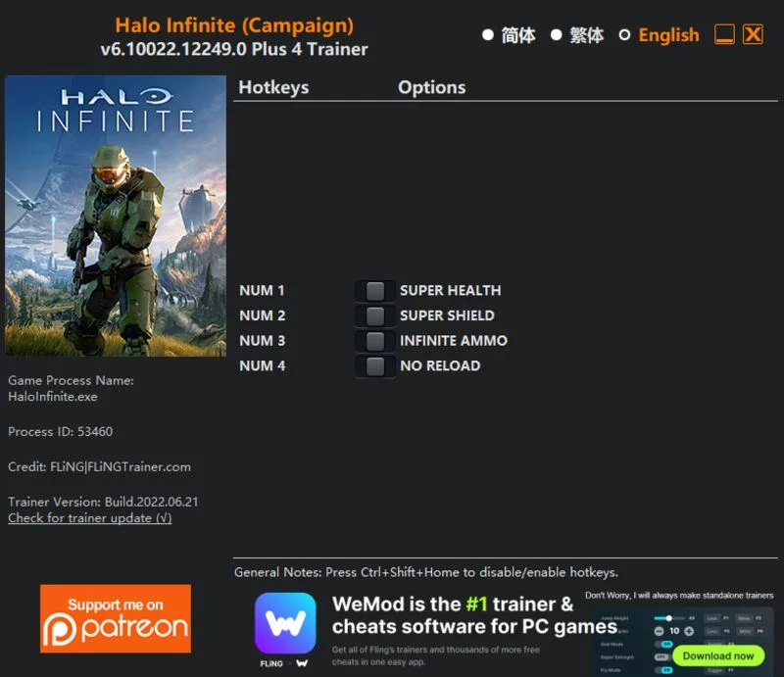
Task: Click the v6.10022.12249.0 Plus 4 Trainer subtitle
Action: (x=234, y=50)
